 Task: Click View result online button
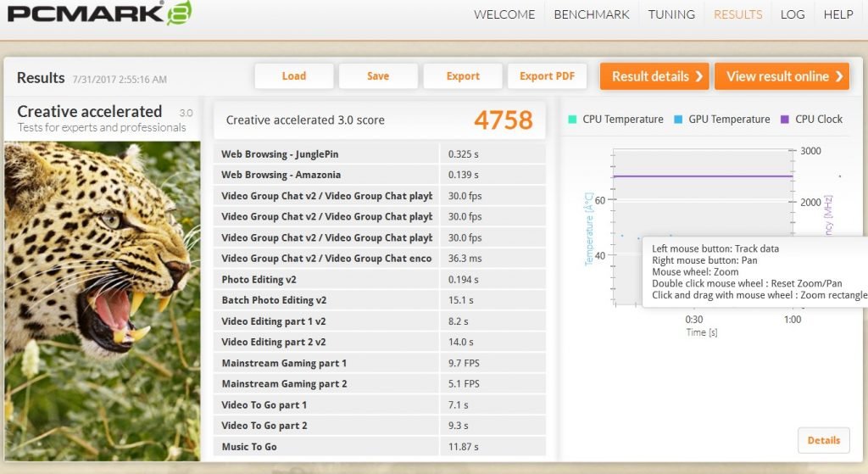(782, 75)
